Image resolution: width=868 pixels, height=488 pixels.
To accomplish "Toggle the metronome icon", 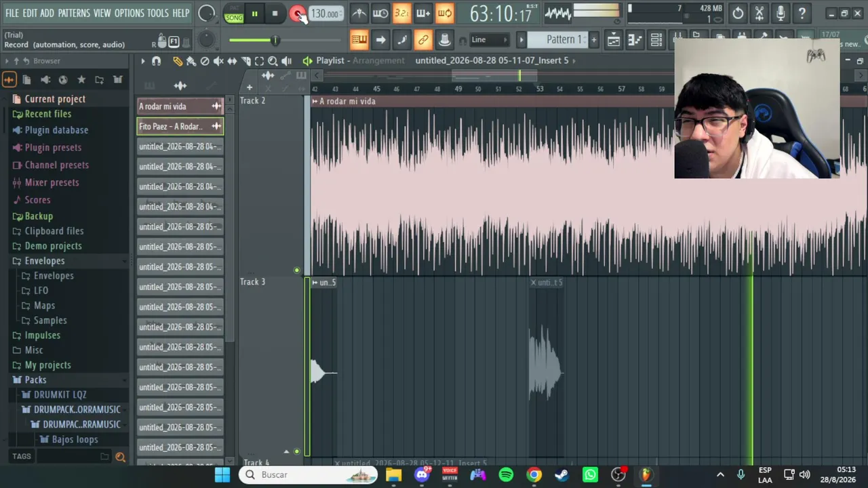I will (359, 13).
